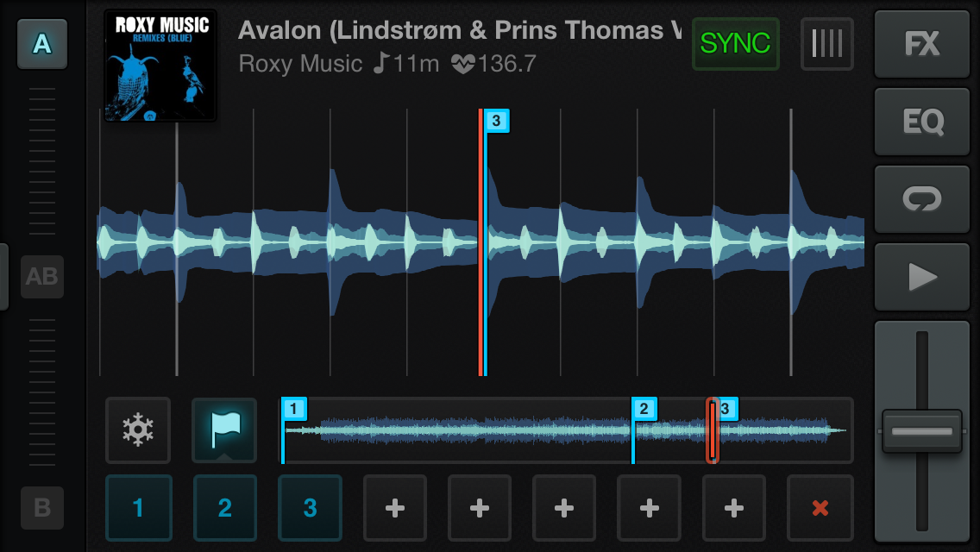Add a cue in the last empty slot

pyautogui.click(x=734, y=508)
